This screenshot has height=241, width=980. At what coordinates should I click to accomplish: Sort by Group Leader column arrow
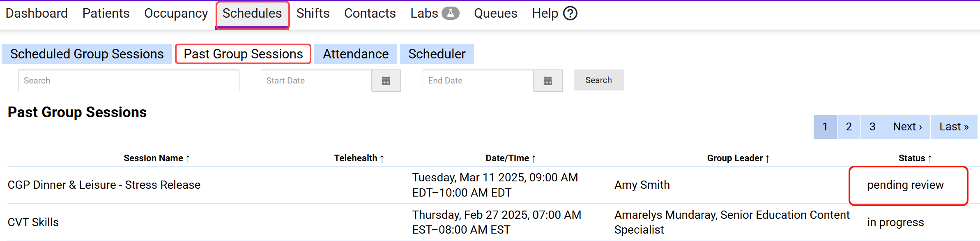[767, 159]
